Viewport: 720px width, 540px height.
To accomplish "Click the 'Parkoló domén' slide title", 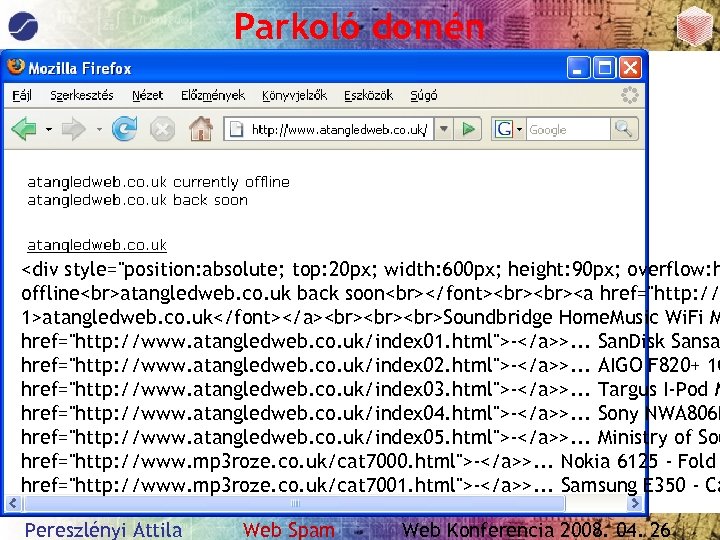I will (x=359, y=27).
